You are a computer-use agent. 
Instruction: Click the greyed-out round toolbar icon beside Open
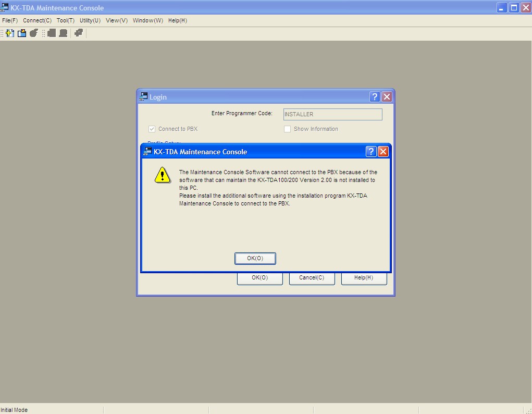[x=33, y=33]
